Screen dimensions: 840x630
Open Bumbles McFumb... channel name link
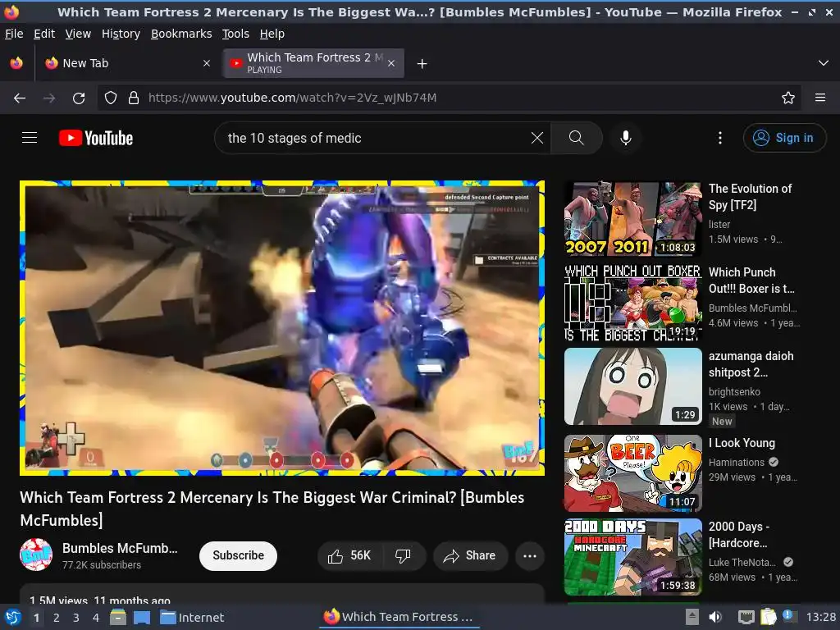(120, 548)
